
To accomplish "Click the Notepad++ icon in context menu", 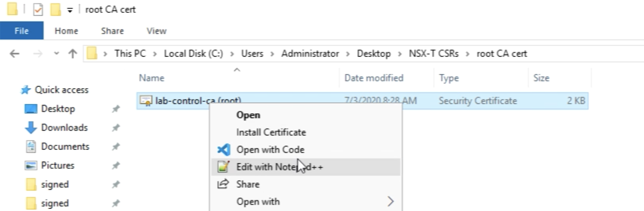I will point(223,167).
